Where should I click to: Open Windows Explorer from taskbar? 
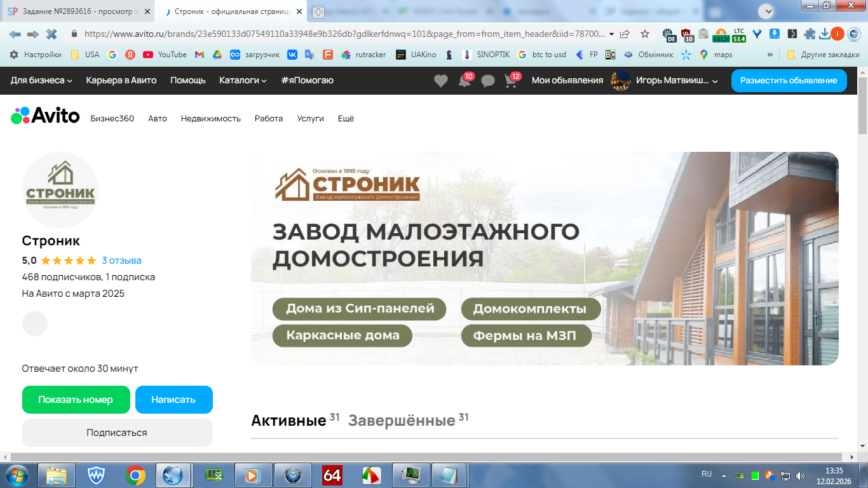tap(57, 475)
